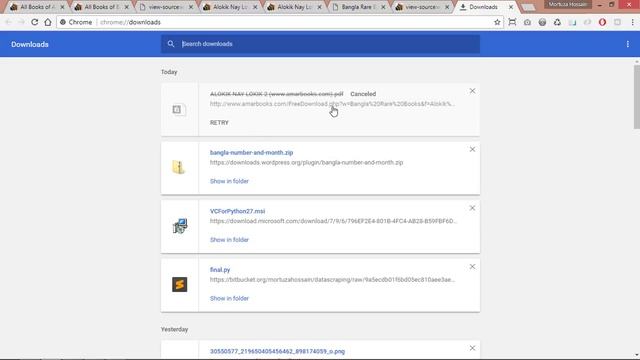Click the Mortuza Hossain profile button
Viewport: 640px width, 360px height.
pos(568,4)
